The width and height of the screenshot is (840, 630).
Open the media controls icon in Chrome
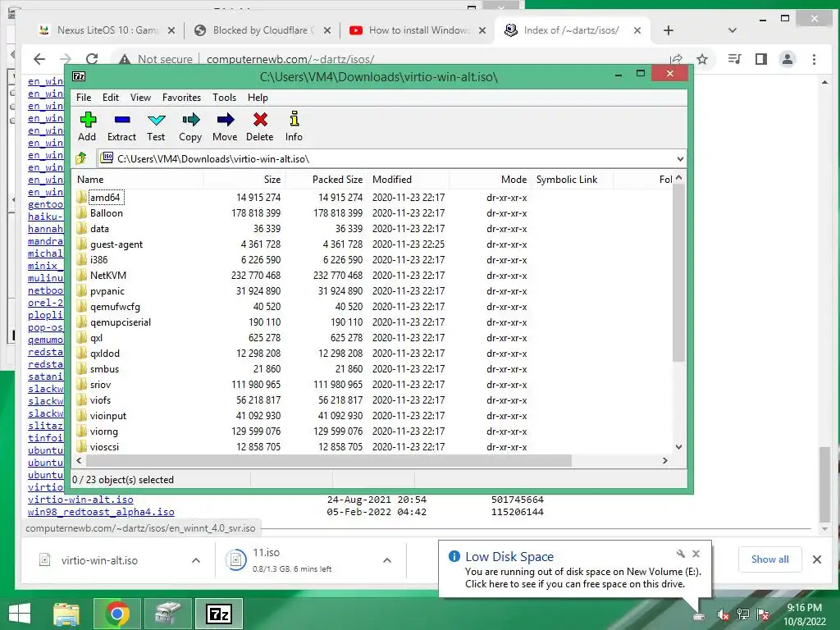734,59
